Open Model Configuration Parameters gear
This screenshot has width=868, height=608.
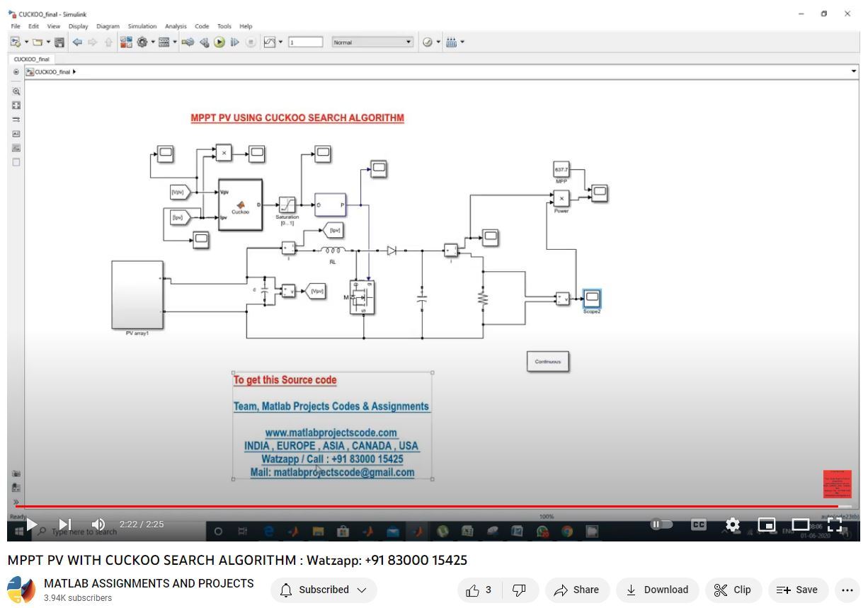point(142,42)
